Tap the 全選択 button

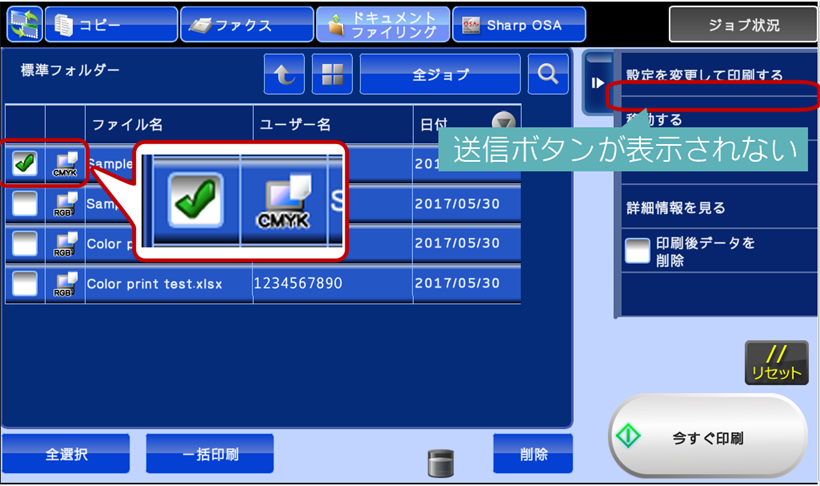click(x=66, y=454)
